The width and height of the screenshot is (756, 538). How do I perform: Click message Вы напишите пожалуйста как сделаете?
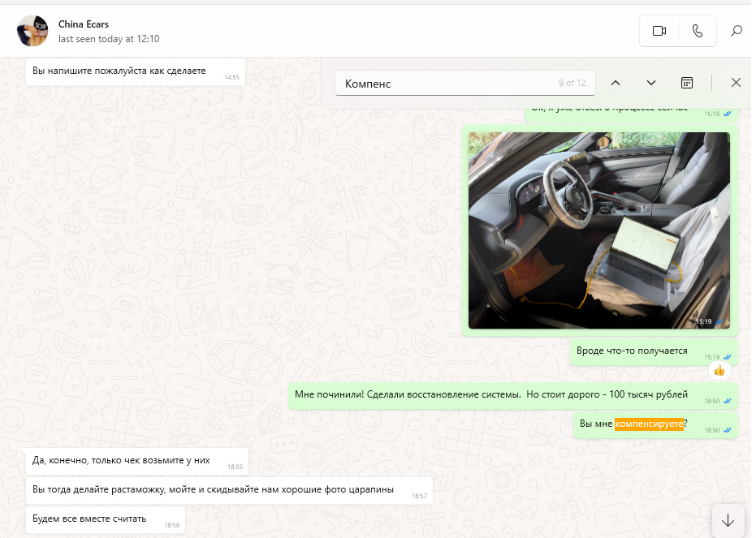tap(136, 71)
